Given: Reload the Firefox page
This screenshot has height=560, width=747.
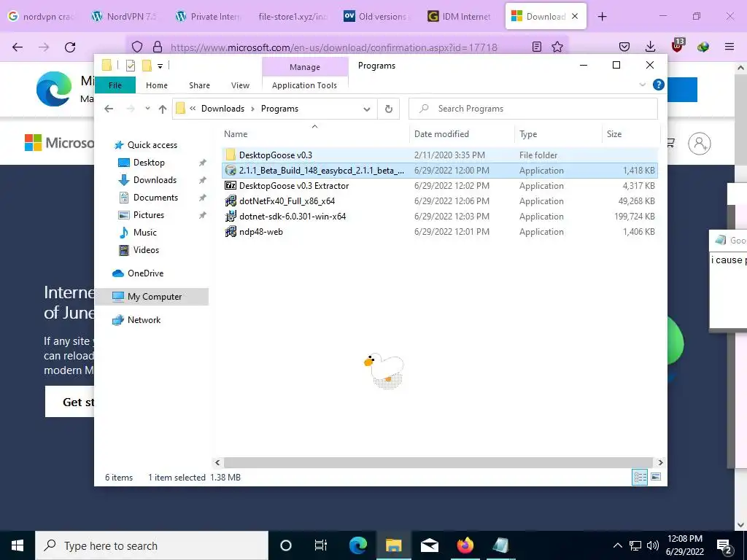Looking at the screenshot, I should (x=70, y=47).
